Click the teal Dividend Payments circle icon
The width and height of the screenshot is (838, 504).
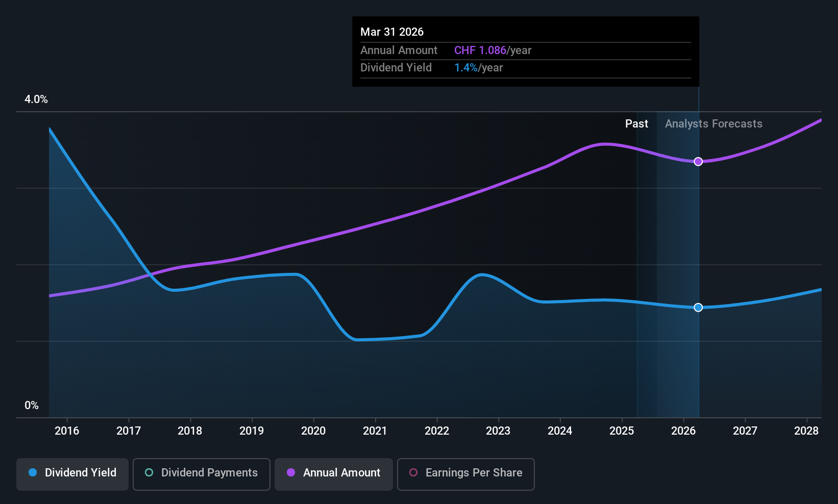tap(149, 472)
